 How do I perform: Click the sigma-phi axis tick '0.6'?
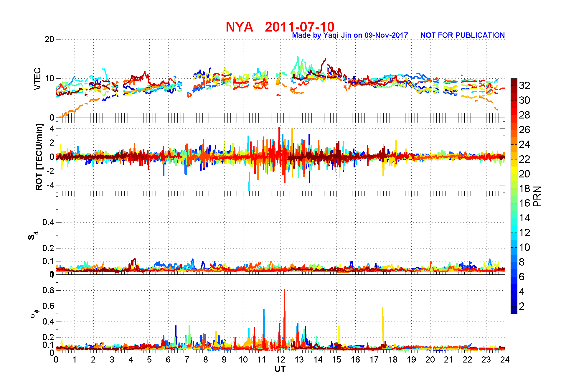pyautogui.click(x=48, y=306)
